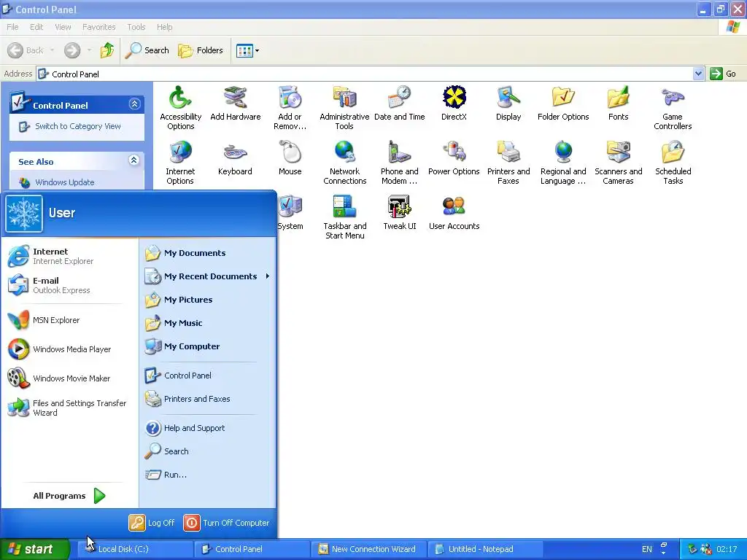Viewport: 747px width, 560px height.
Task: Open the Tools menu
Action: [136, 27]
